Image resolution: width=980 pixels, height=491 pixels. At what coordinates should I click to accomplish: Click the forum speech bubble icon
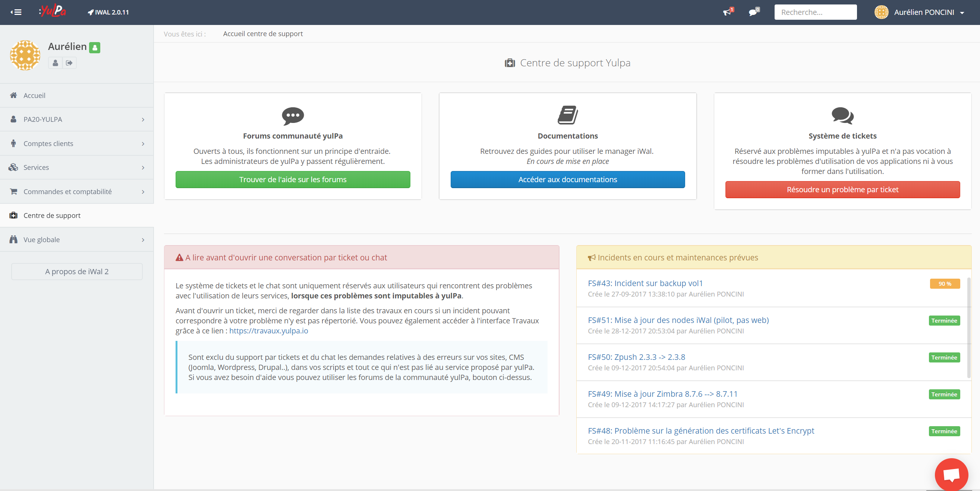293,115
